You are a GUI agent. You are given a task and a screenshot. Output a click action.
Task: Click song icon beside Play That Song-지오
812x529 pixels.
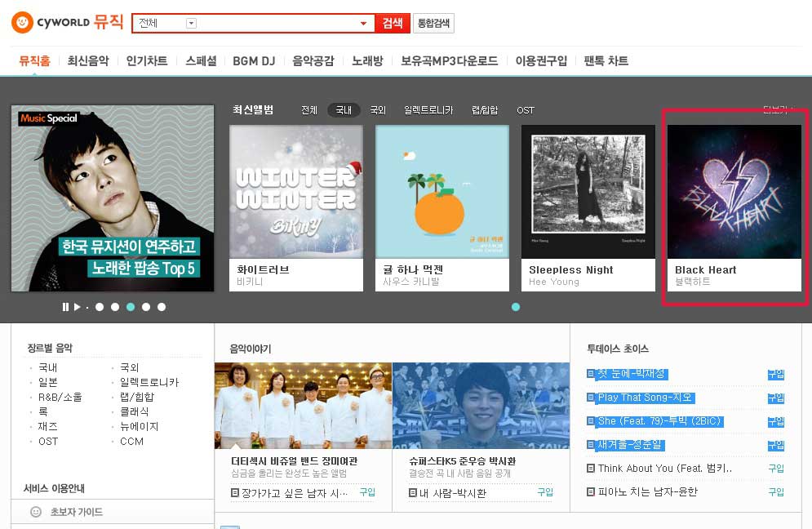pos(590,398)
